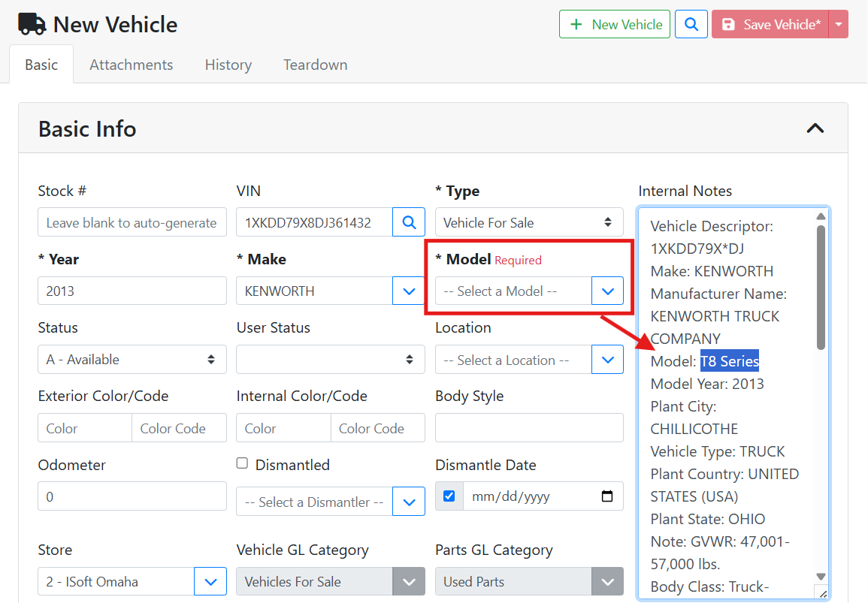Image resolution: width=868 pixels, height=603 pixels.
Task: Switch to the Attachments tab
Action: (131, 65)
